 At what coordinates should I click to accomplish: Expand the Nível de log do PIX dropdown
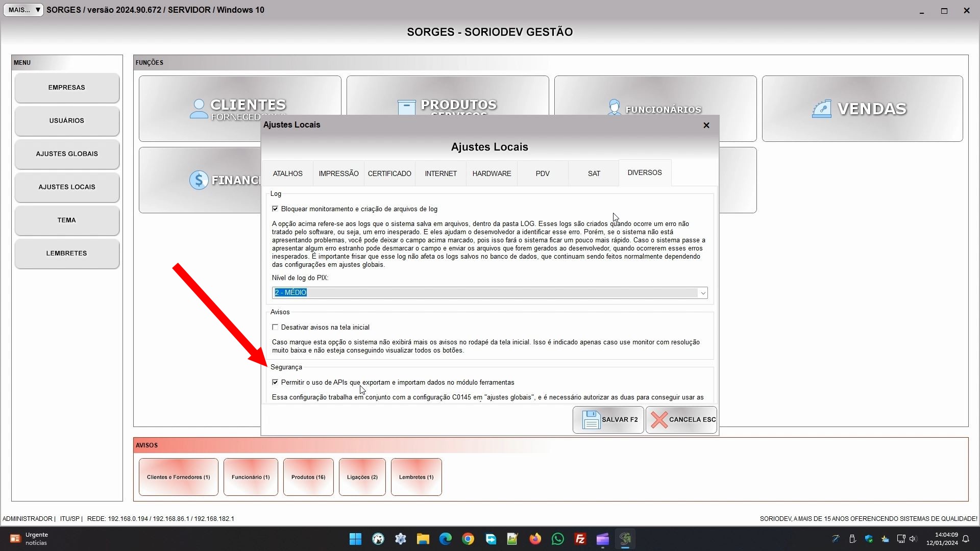(x=703, y=293)
